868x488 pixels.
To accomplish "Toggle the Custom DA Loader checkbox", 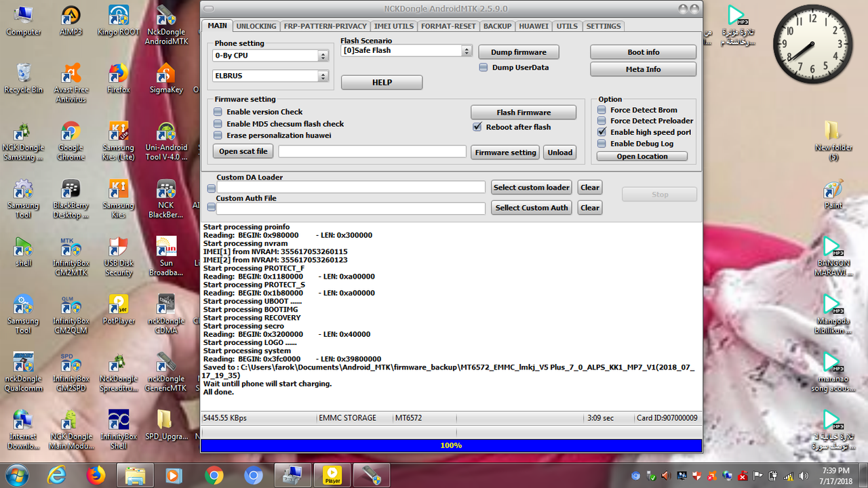I will (x=212, y=188).
